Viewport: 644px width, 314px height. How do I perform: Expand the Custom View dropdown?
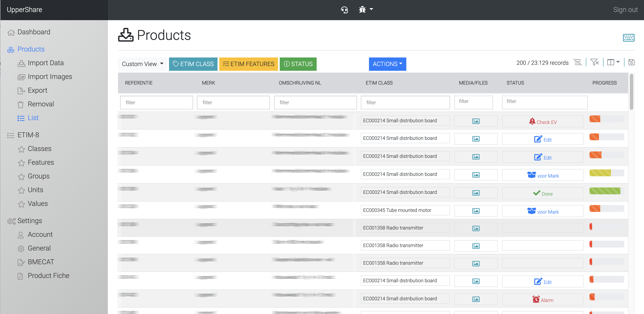click(142, 64)
